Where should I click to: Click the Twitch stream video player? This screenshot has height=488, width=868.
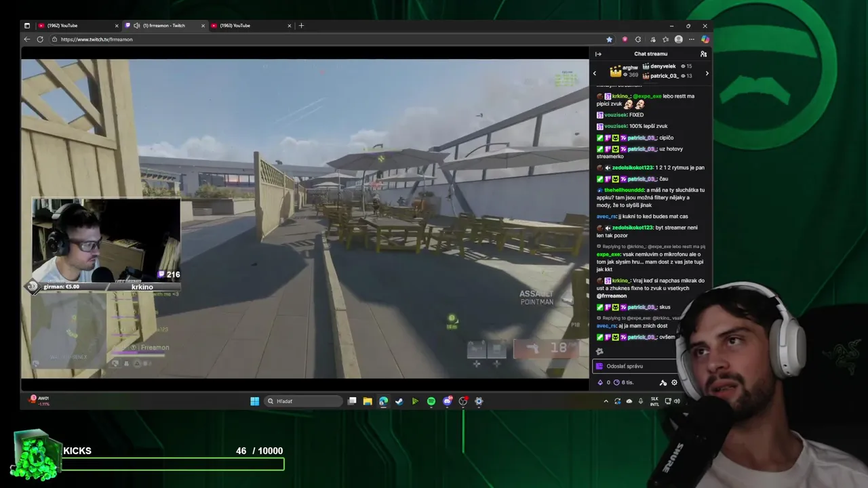[304, 218]
